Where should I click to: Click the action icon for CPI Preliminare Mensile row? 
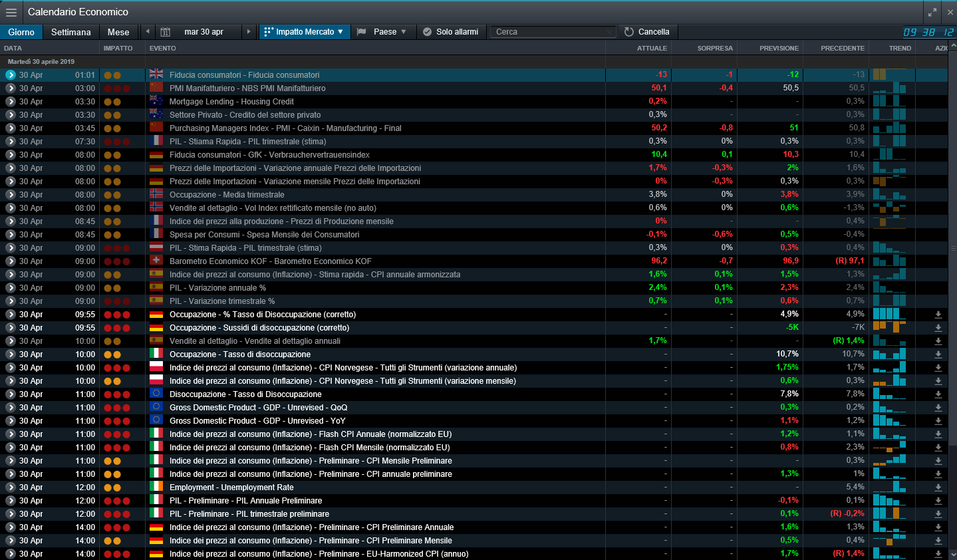[x=938, y=541]
